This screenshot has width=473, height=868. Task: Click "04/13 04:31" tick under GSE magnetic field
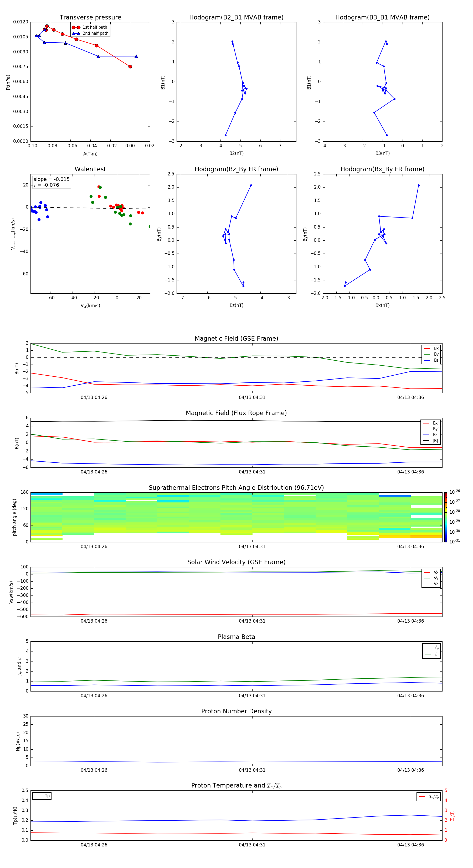tap(252, 398)
